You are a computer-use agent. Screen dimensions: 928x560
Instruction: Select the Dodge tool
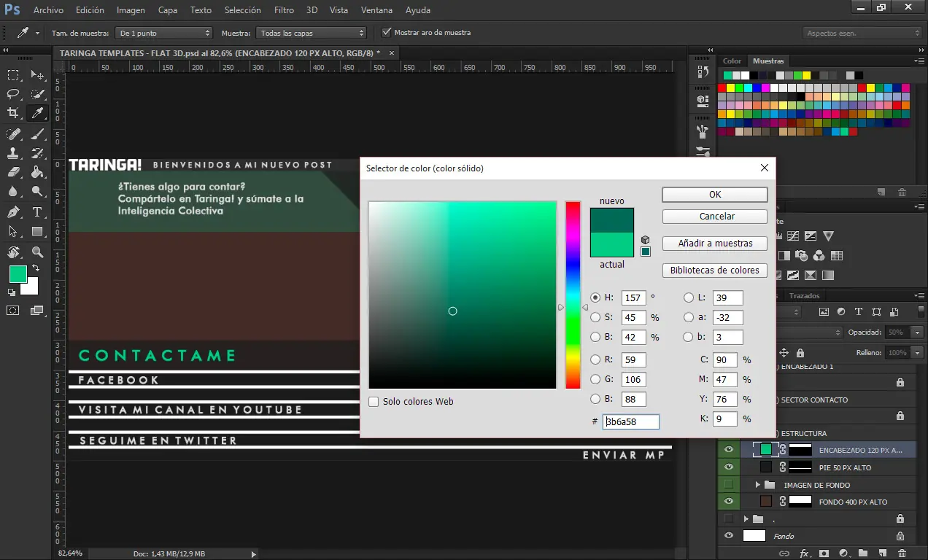click(37, 191)
